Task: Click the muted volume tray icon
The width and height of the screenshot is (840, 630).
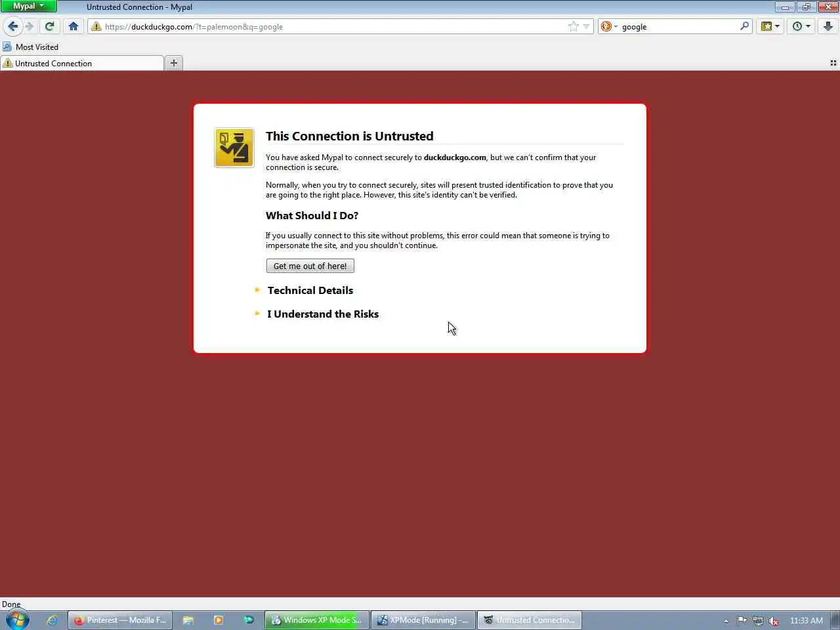Action: (x=774, y=621)
